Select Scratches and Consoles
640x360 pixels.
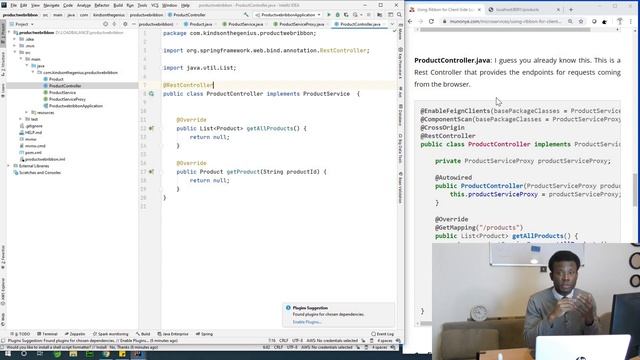coord(37,173)
